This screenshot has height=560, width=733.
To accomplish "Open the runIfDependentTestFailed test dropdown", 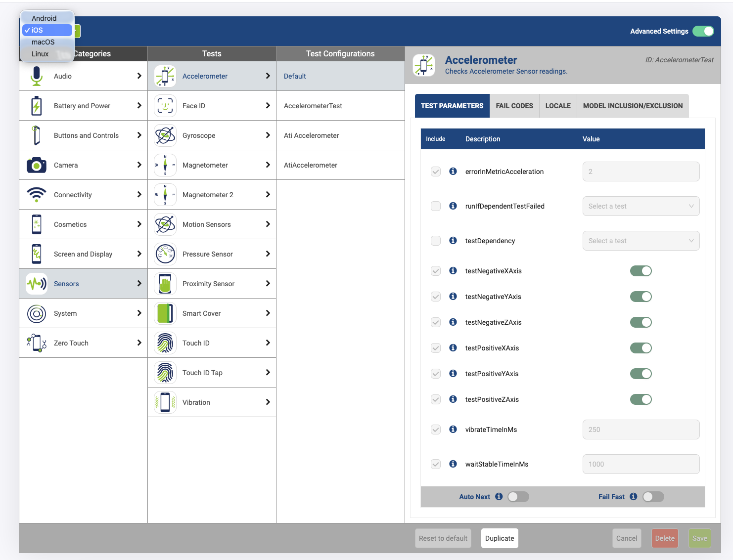I will pyautogui.click(x=641, y=206).
